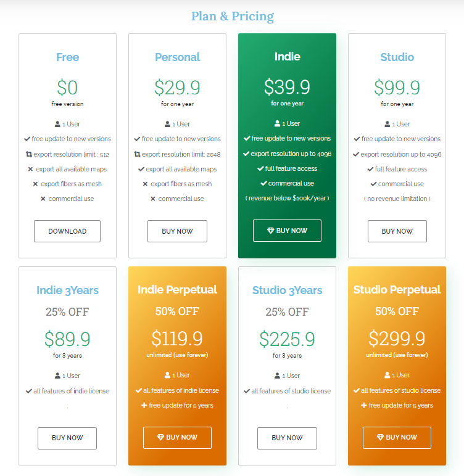Click the crop icon beside Free export resolution limit
Image resolution: width=464 pixels, height=476 pixels.
click(x=28, y=154)
